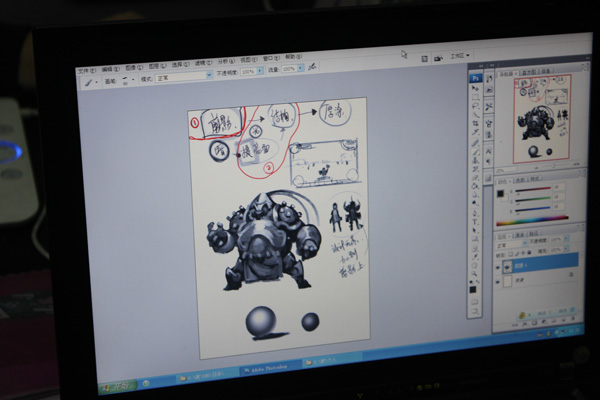The height and width of the screenshot is (400, 600).
Task: Open Layers panel 填充 fill arrow
Action: (x=566, y=249)
